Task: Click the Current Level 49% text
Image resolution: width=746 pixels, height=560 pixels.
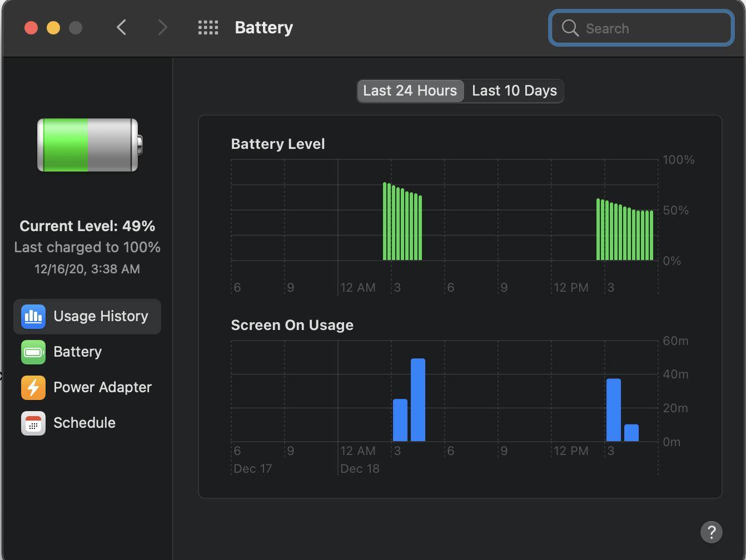Action: [87, 226]
